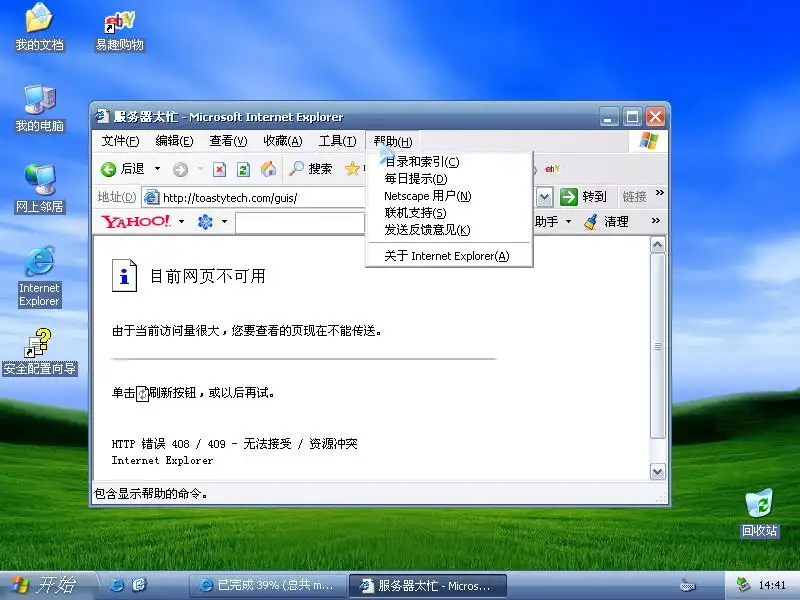
Task: Open the 查看(V) menu
Action: 228,141
